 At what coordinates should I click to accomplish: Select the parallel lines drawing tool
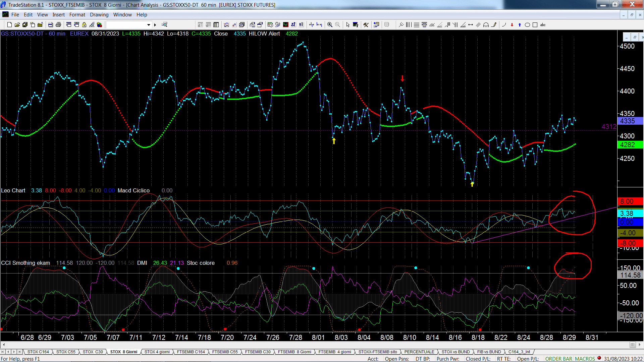[478, 25]
